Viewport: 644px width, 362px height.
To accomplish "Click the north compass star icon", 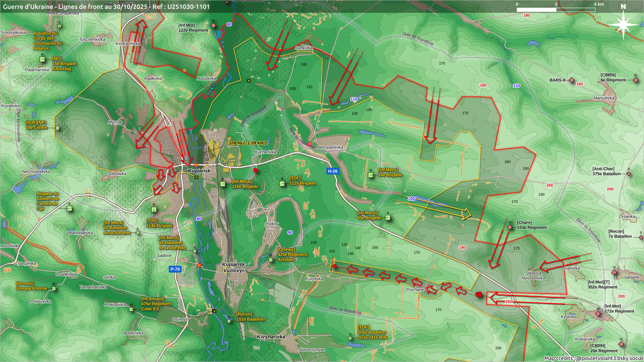I will (x=623, y=25).
